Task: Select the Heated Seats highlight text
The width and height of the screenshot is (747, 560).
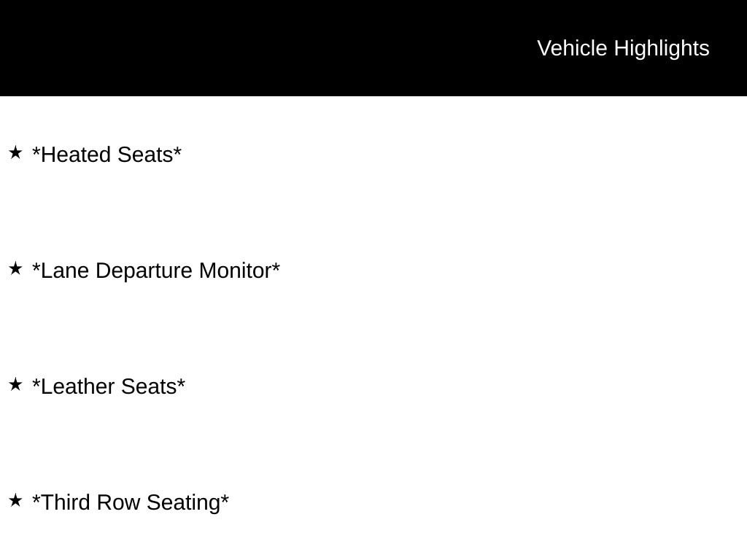Action: pyautogui.click(x=107, y=155)
